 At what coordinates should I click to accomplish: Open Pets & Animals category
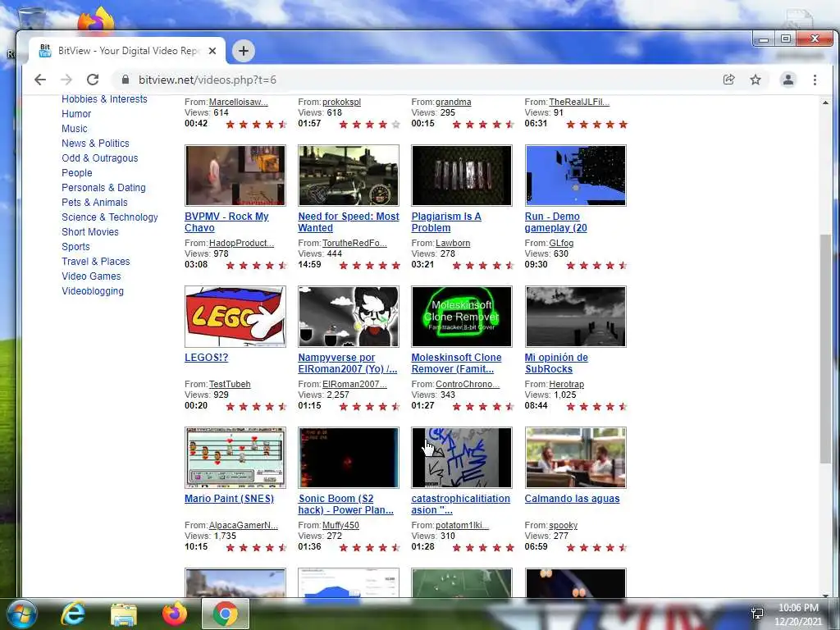pyautogui.click(x=94, y=202)
